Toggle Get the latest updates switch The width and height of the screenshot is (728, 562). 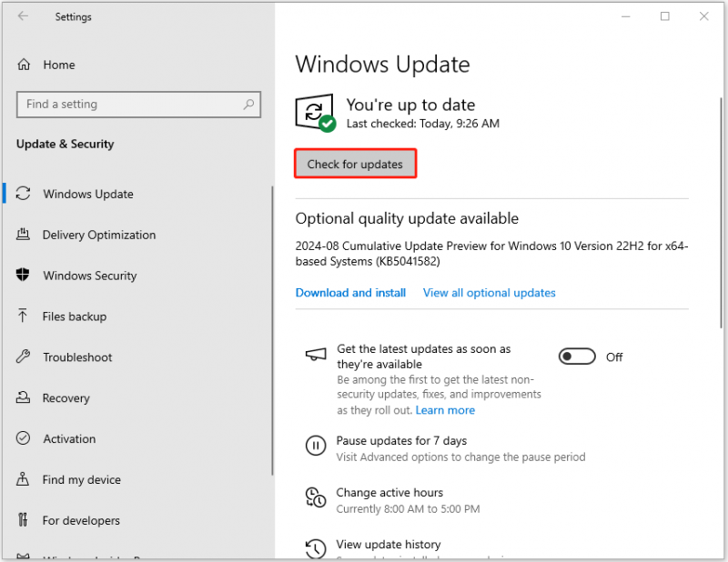577,356
